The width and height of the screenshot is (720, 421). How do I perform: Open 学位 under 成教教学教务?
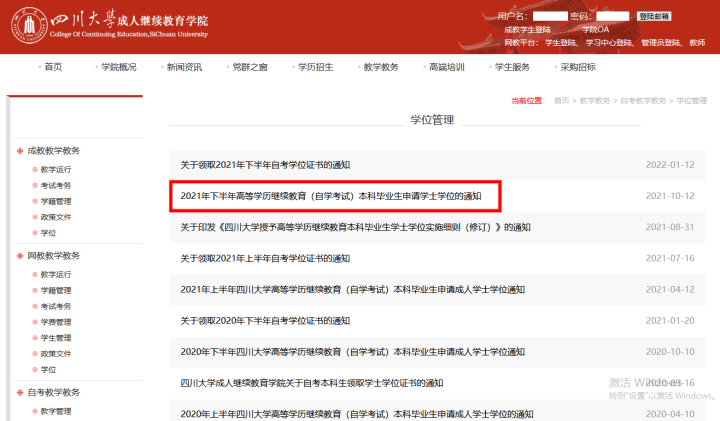(48, 233)
